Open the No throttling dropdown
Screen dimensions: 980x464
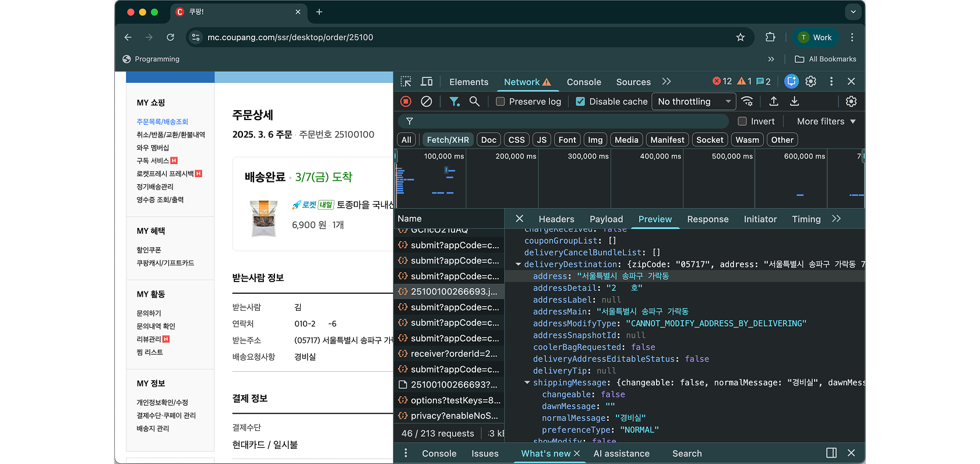[x=695, y=101]
